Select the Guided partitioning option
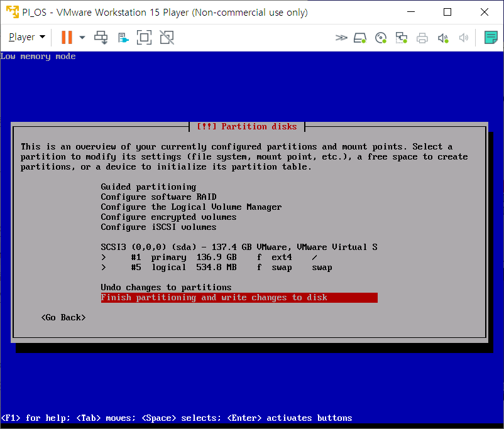 148,187
